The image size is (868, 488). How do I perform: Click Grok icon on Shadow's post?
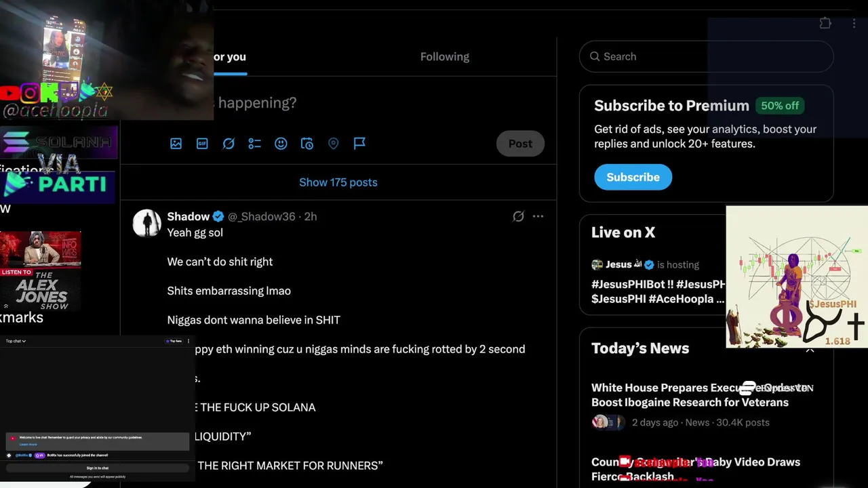pyautogui.click(x=518, y=216)
